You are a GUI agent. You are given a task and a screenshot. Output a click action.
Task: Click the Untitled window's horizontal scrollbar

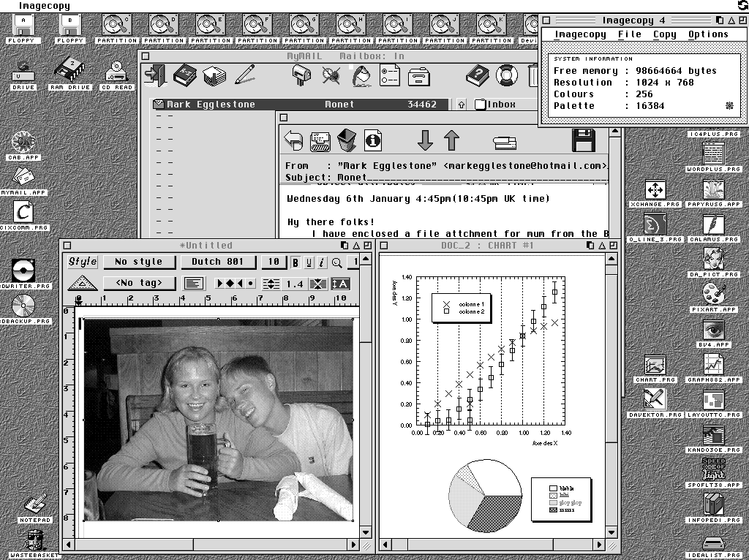click(x=211, y=544)
